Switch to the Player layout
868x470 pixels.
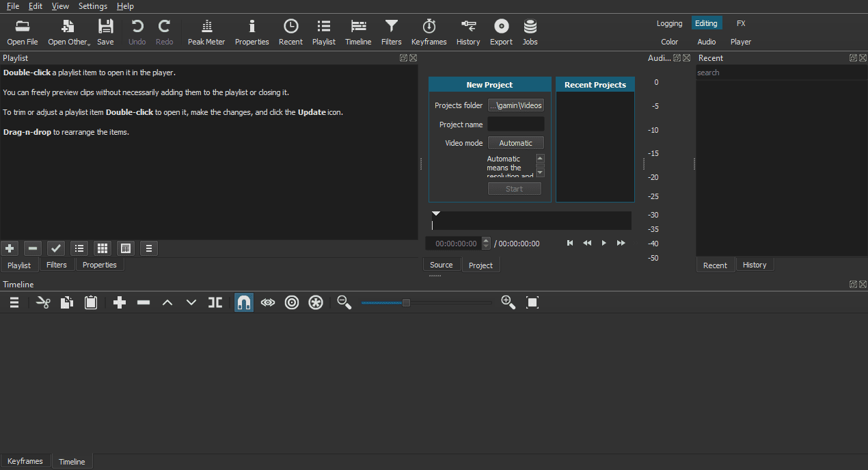coord(741,42)
